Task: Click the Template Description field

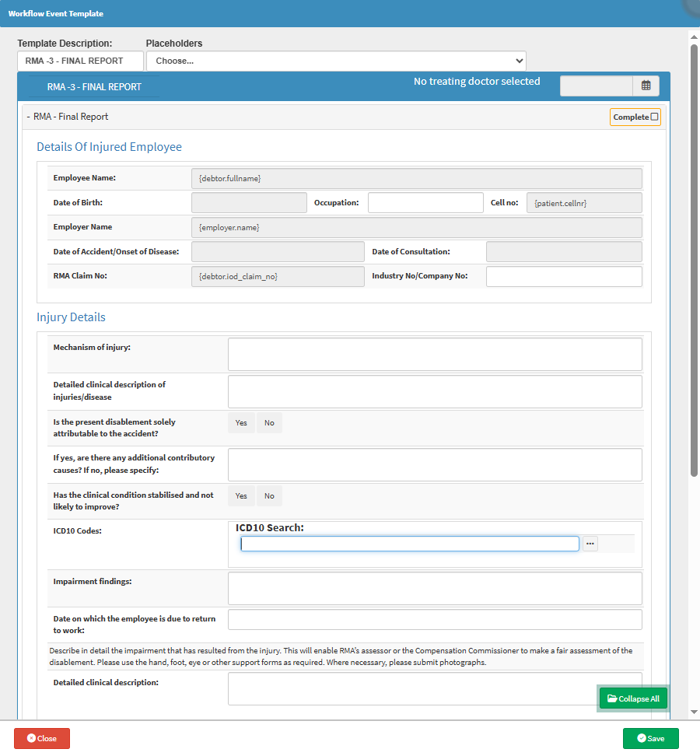Action: click(80, 61)
